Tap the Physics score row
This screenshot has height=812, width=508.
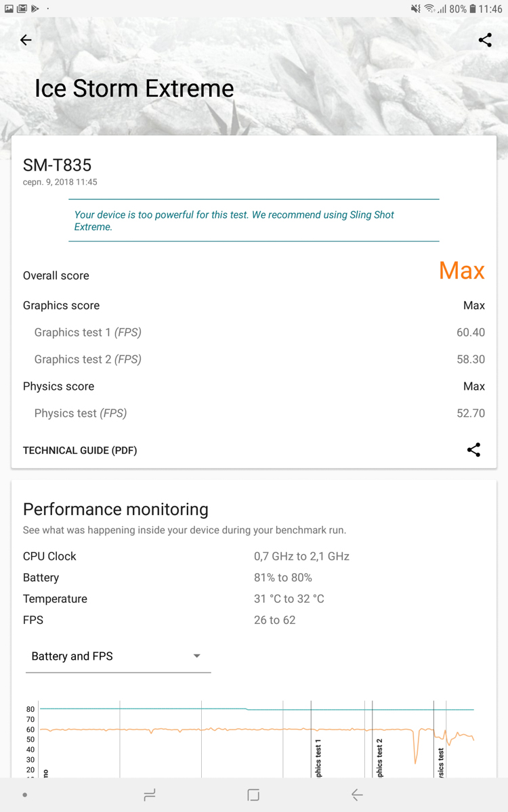pos(254,386)
